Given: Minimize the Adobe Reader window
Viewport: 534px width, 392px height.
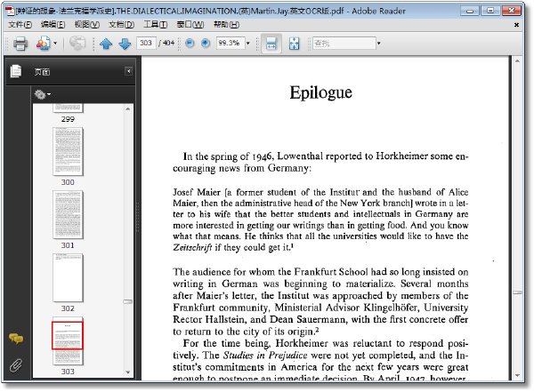Looking at the screenshot, I should (470, 11).
